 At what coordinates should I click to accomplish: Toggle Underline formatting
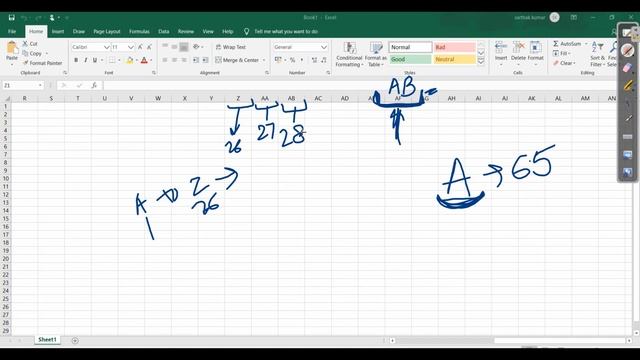[x=95, y=60]
